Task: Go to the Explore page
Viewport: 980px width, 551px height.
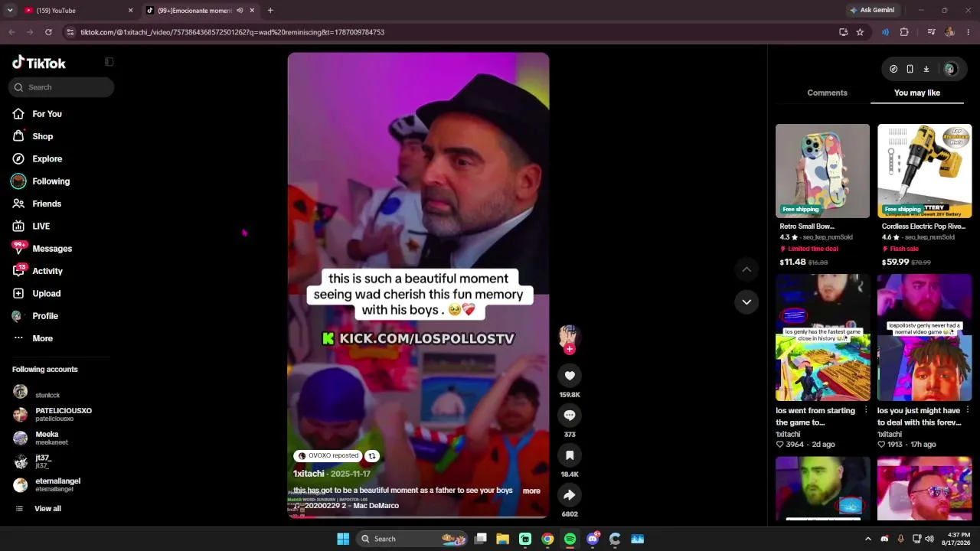Action: click(x=47, y=158)
